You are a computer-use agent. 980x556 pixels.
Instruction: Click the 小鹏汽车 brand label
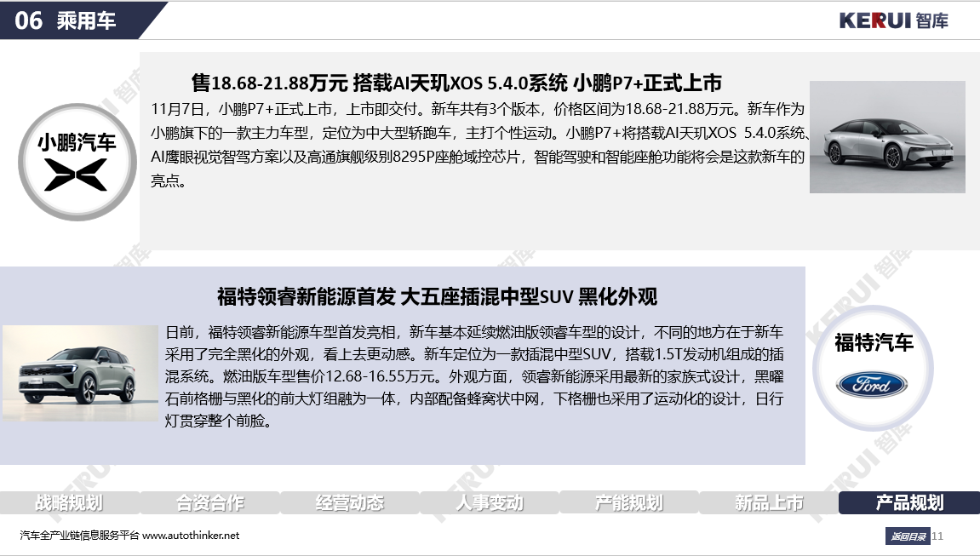[x=77, y=142]
